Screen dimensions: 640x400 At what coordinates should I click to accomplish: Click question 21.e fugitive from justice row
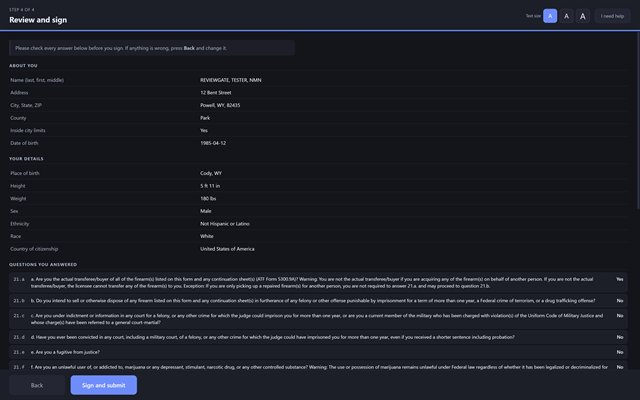[318, 352]
